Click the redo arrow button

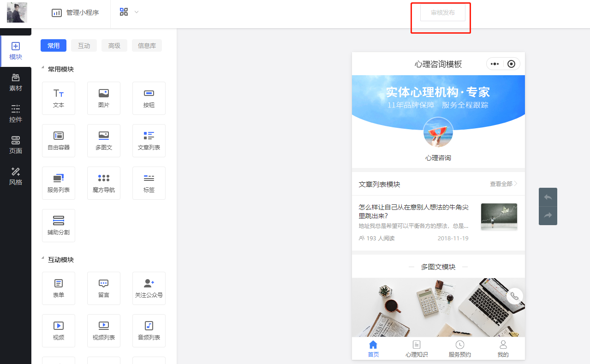(x=548, y=215)
